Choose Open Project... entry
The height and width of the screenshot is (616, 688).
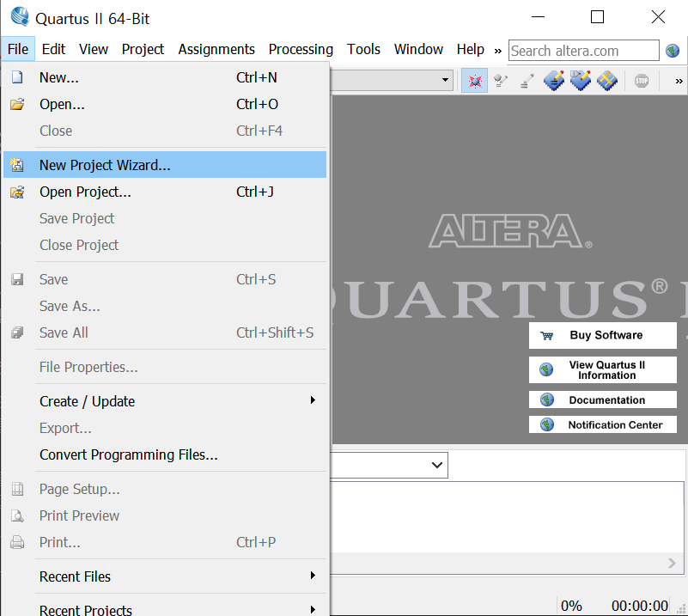[165, 192]
